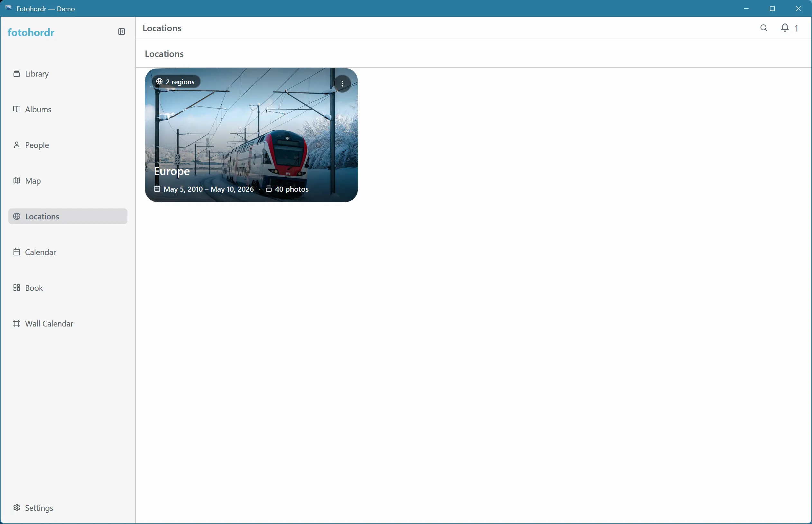Click the Locations header title in top bar
The height and width of the screenshot is (524, 812).
pyautogui.click(x=162, y=28)
